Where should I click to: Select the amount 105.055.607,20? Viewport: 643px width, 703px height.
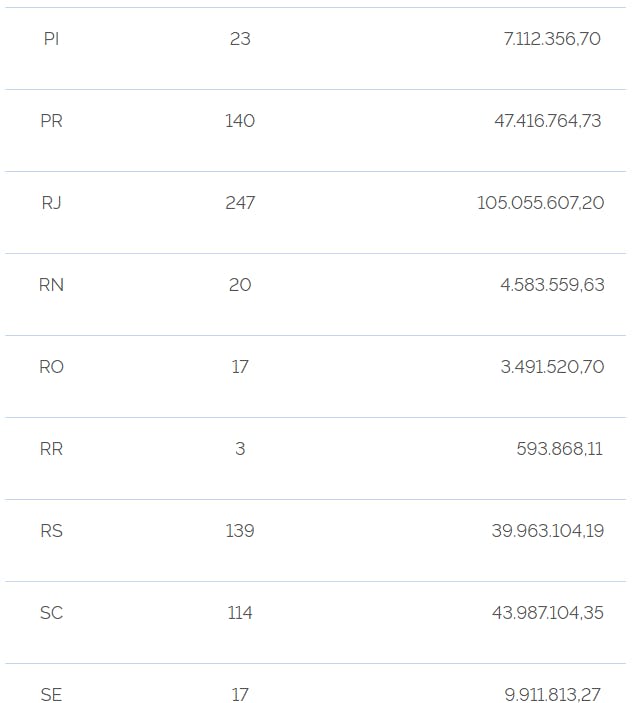(x=540, y=203)
